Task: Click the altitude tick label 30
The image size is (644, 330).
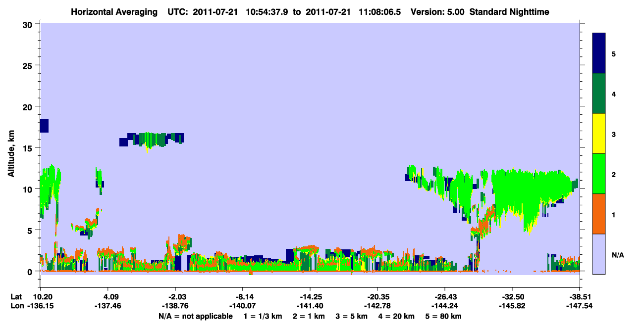Action: point(29,25)
